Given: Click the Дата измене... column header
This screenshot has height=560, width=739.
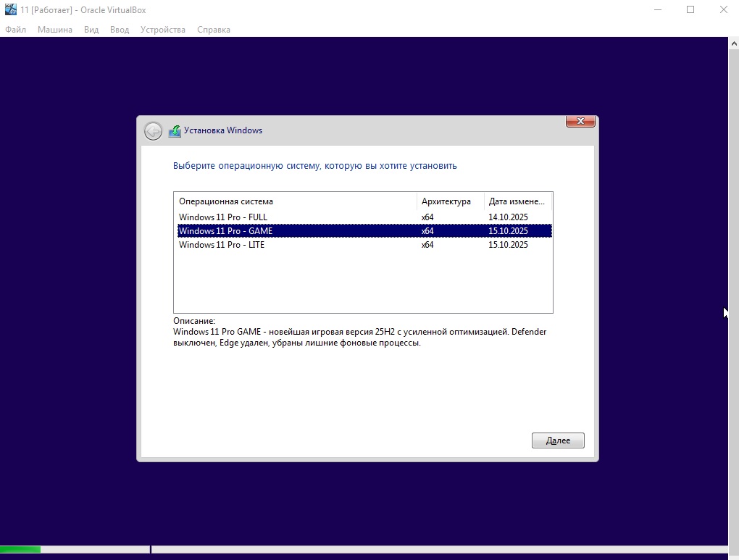Looking at the screenshot, I should [x=517, y=201].
